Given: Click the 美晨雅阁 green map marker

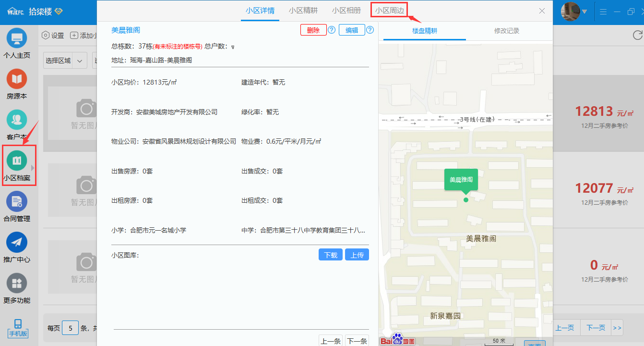Looking at the screenshot, I should pos(461,180).
